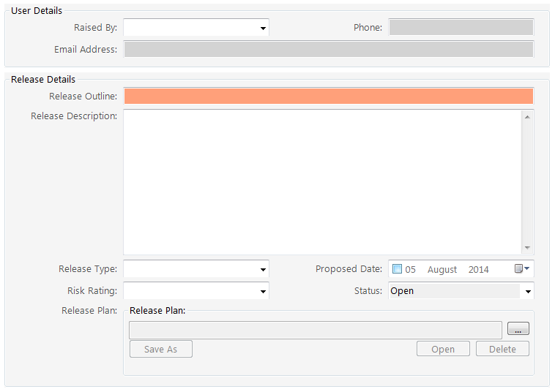Viewport: 555px width, 392px height.
Task: Open the Raised By dropdown
Action: (x=196, y=28)
